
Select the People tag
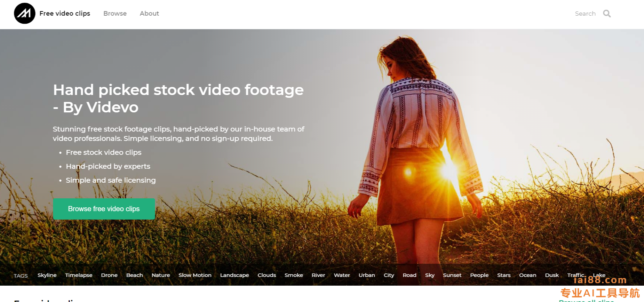(479, 275)
